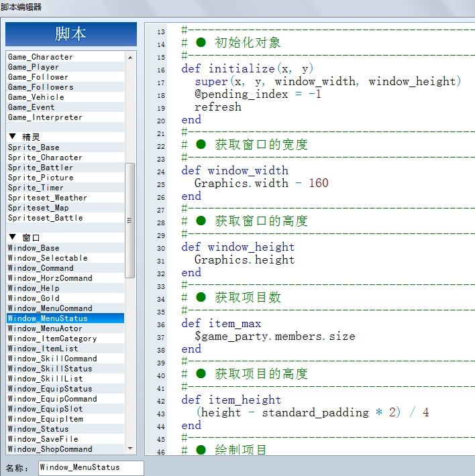Viewport: 475px width, 476px height.
Task: Select Window_Base script
Action: (x=65, y=247)
